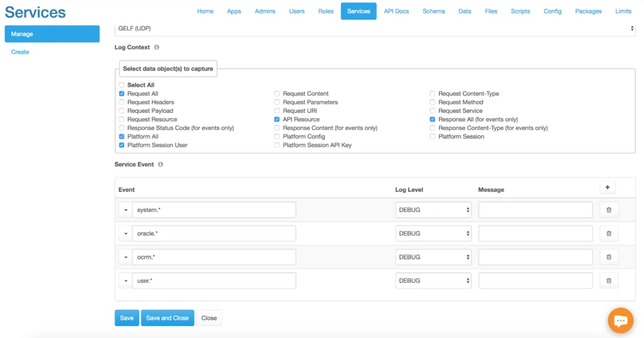The width and height of the screenshot is (644, 338).
Task: Open Log Level dropdown for system.* event
Action: [433, 210]
